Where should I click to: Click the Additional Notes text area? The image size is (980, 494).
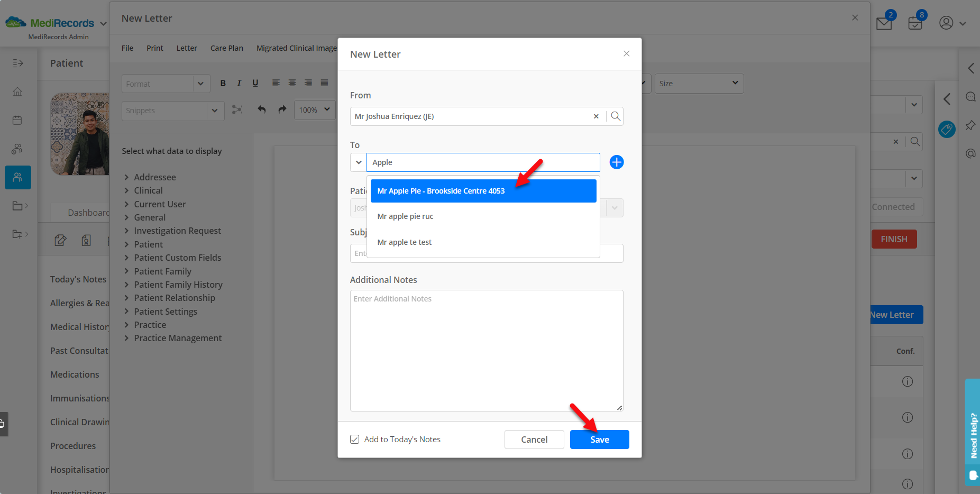point(487,351)
